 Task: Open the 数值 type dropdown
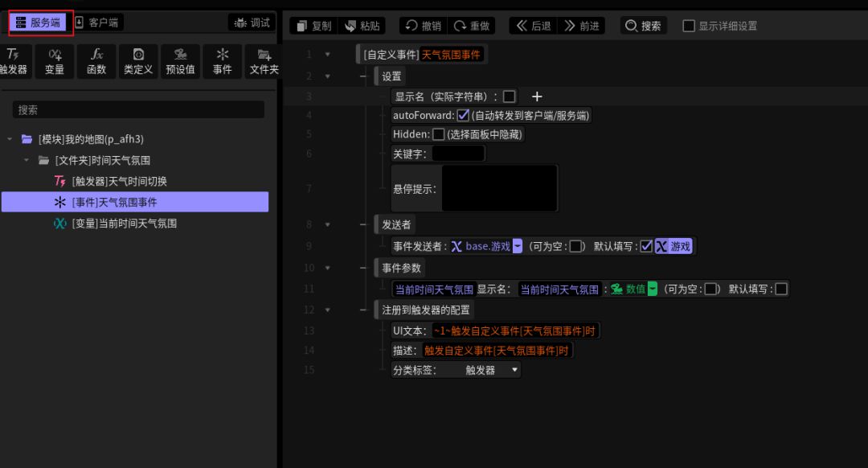[x=653, y=289]
